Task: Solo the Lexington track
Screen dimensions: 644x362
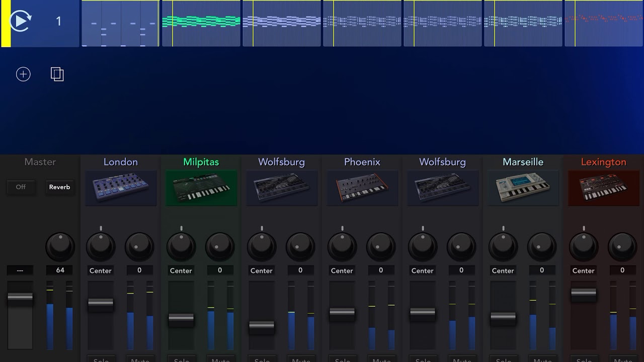Action: [x=584, y=359]
